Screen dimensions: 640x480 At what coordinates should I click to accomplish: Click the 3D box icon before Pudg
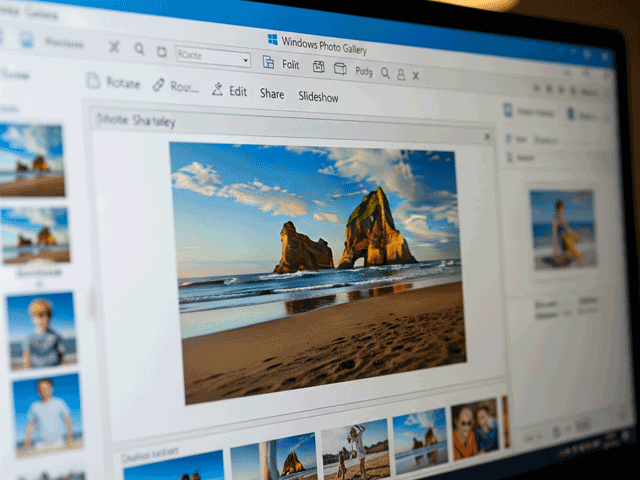tap(340, 69)
